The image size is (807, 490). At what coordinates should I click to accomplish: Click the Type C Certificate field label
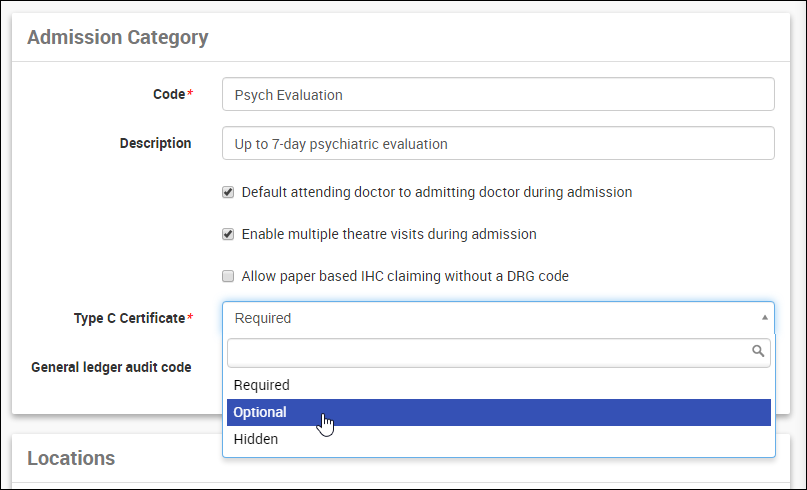click(130, 318)
